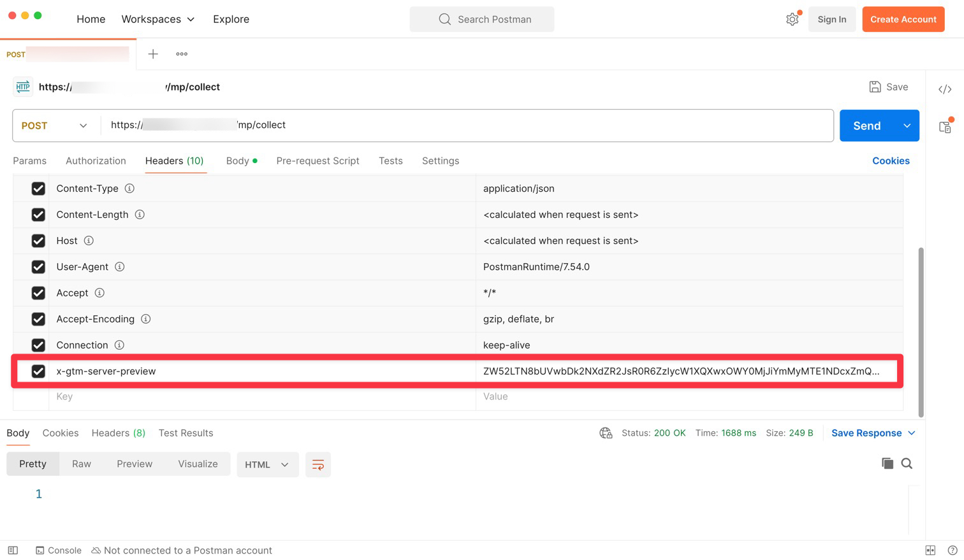Toggle word wrap in response viewer
Image resolution: width=964 pixels, height=560 pixels.
(x=318, y=464)
